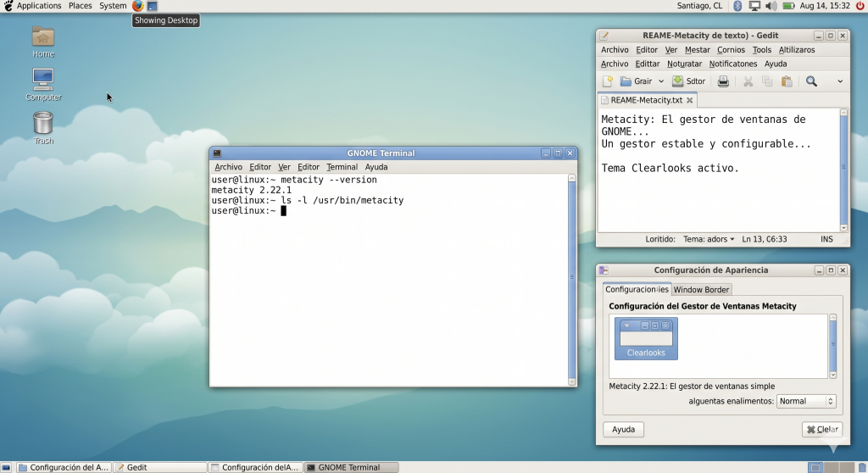Expand the Grair open-recent dropdown arrow
Image resolution: width=868 pixels, height=473 pixels.
tap(661, 81)
